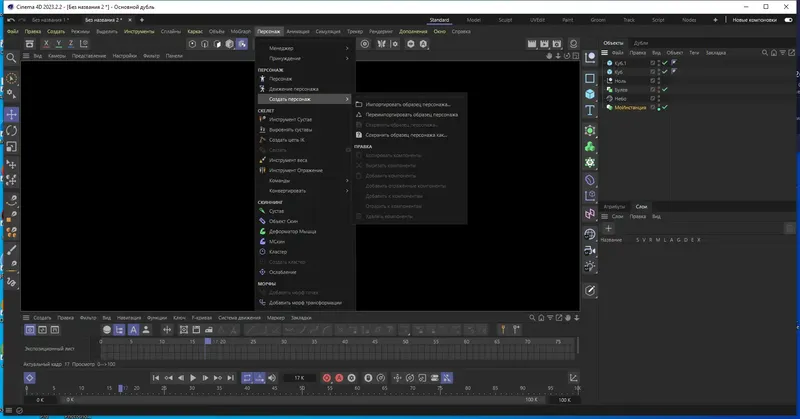800x419 pixels.
Task: Click the timeline playhead at frame 17
Action: pos(208,343)
